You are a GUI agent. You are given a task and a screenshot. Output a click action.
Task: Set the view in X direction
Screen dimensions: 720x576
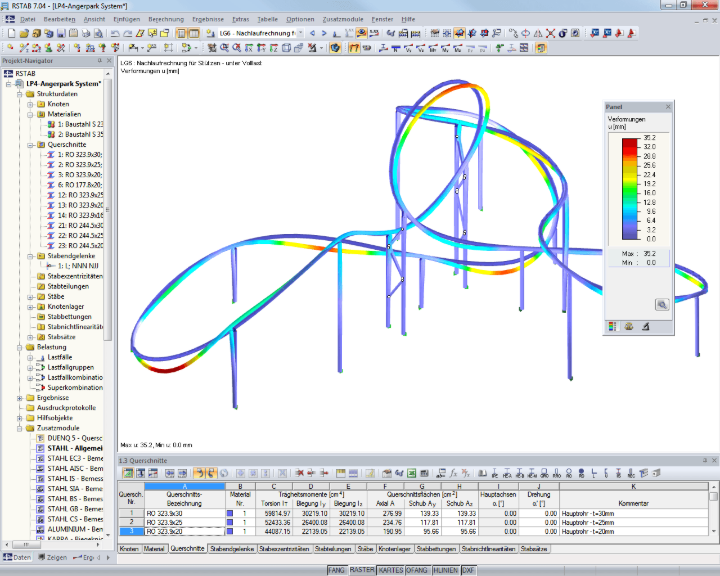tap(249, 48)
